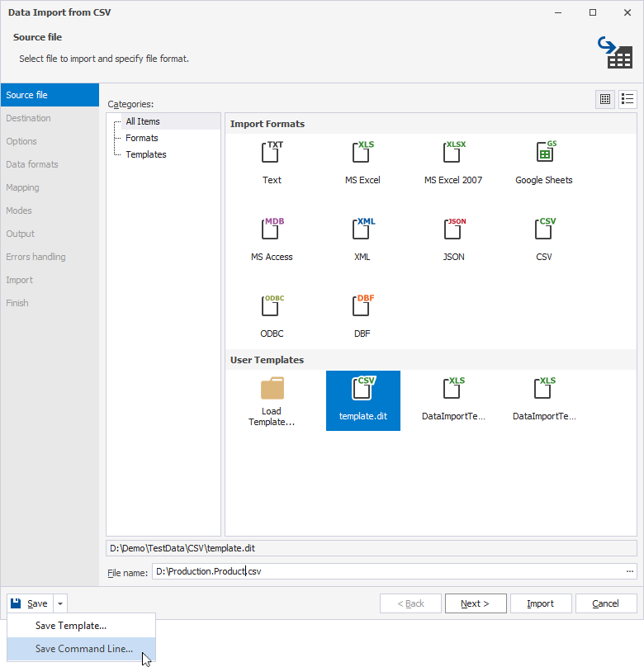Go to the Mapping wizard page
The height and width of the screenshot is (667, 644).
coord(50,187)
